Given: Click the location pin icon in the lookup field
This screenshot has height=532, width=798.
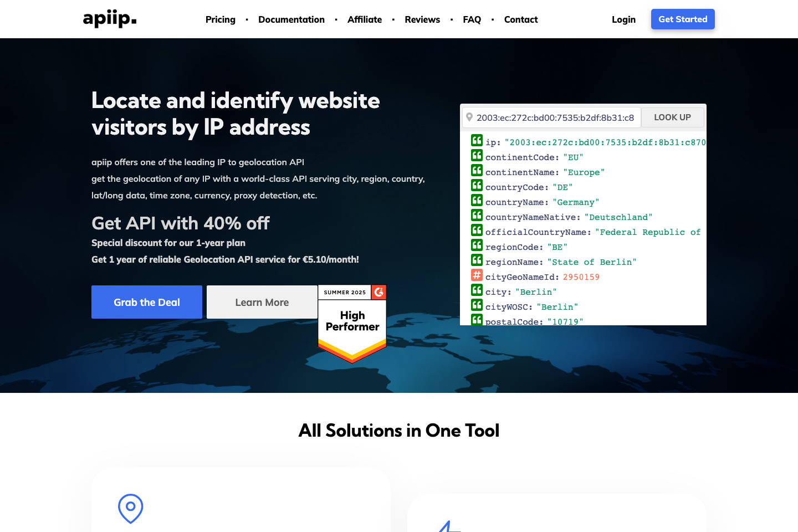Looking at the screenshot, I should tap(470, 117).
